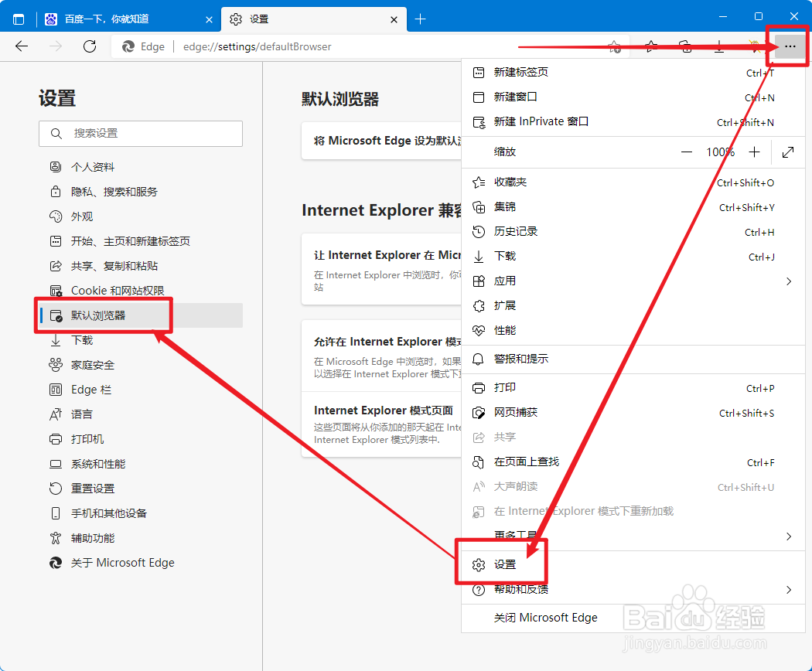Select the Cookie 和网站权限 sidebar entry
Image resolution: width=812 pixels, height=671 pixels.
[x=120, y=290]
